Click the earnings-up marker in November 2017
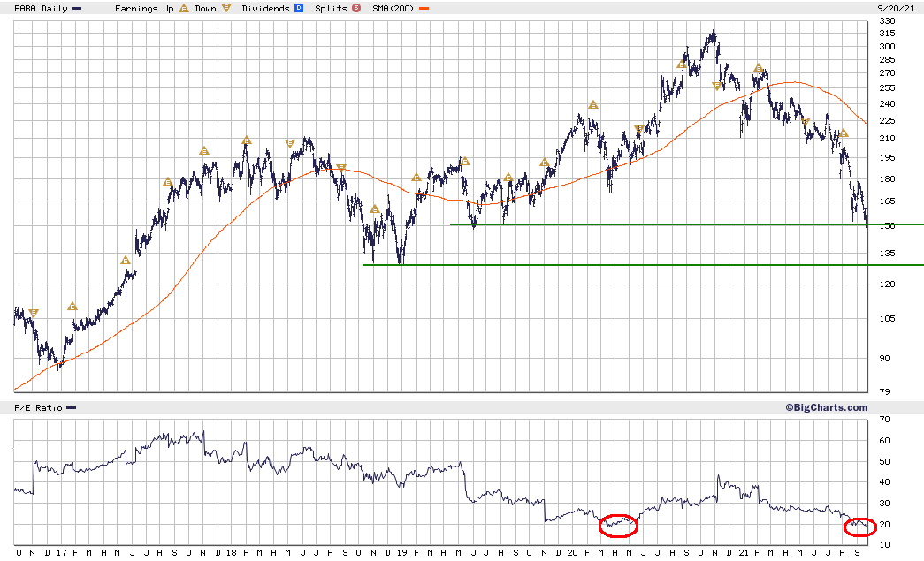This screenshot has height=561, width=924. 204,151
